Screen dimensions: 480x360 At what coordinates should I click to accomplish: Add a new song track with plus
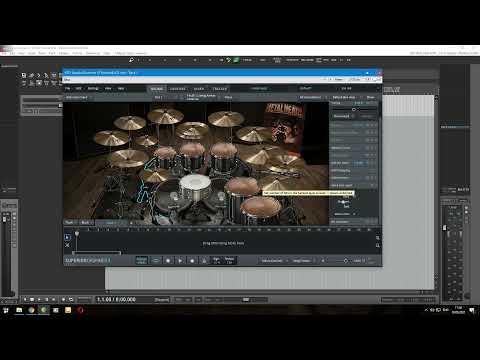pyautogui.click(x=131, y=222)
